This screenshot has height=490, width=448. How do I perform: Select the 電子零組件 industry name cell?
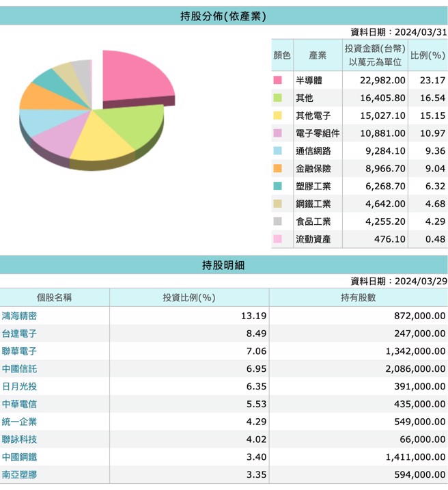(x=318, y=133)
